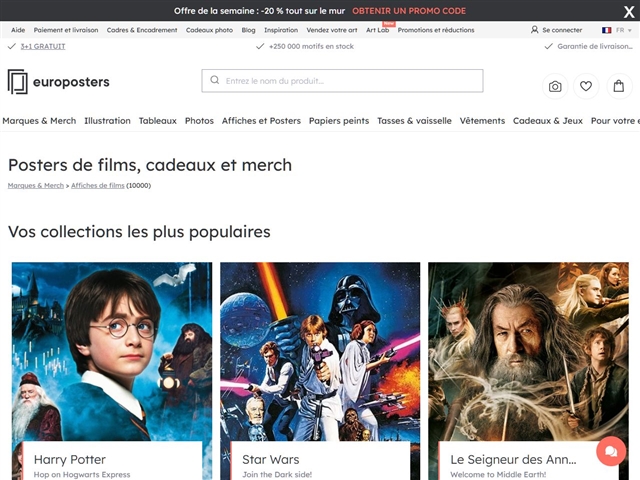Image resolution: width=640 pixels, height=480 pixels.
Task: Focus the product name search field
Action: pyautogui.click(x=342, y=80)
